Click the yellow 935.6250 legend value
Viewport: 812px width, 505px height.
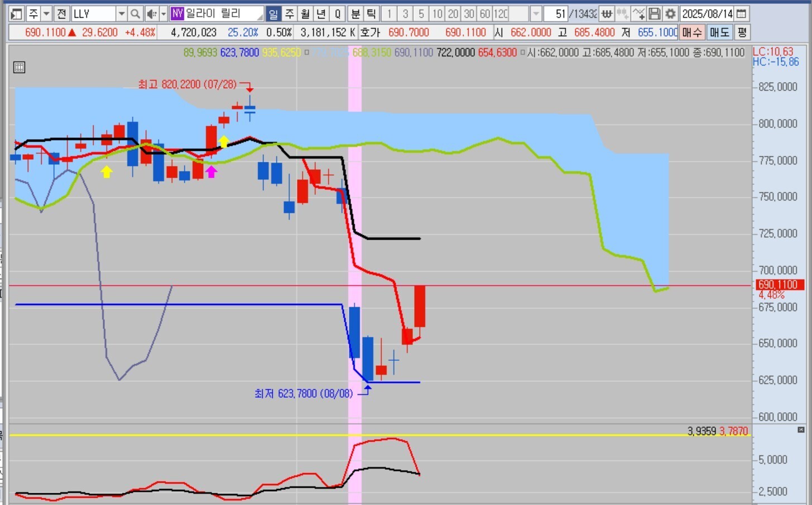[x=281, y=53]
